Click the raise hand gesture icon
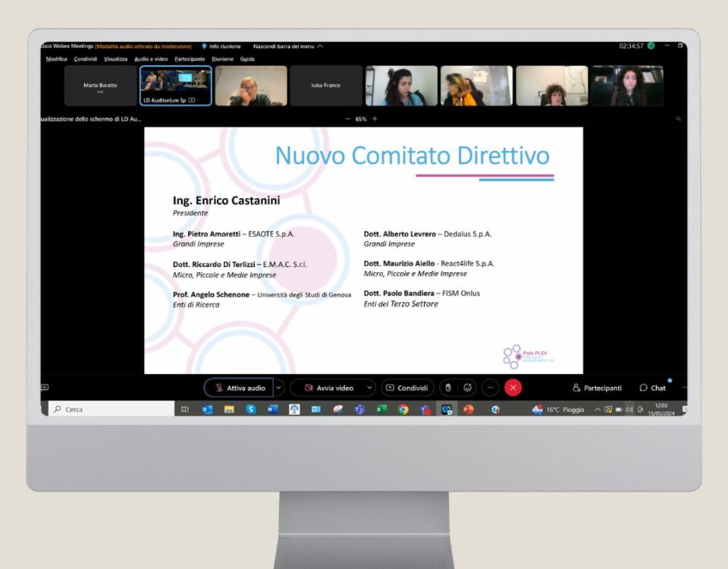The height and width of the screenshot is (569, 728). (x=448, y=388)
